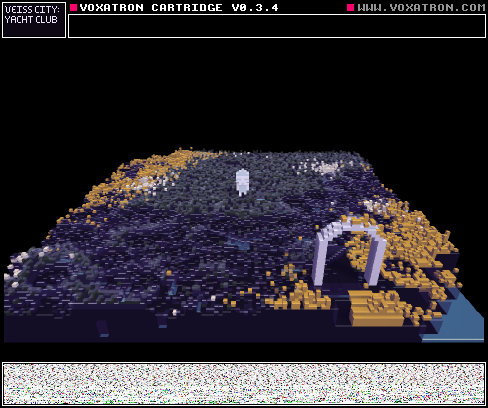488x408 pixels.
Task: Click the dark blue post on the front wall
Action: 103,329
